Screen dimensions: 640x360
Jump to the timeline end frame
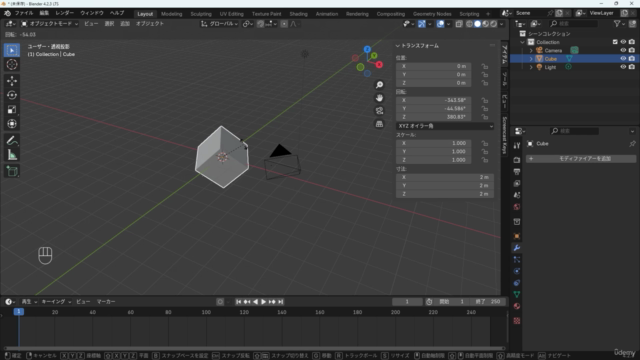280,302
